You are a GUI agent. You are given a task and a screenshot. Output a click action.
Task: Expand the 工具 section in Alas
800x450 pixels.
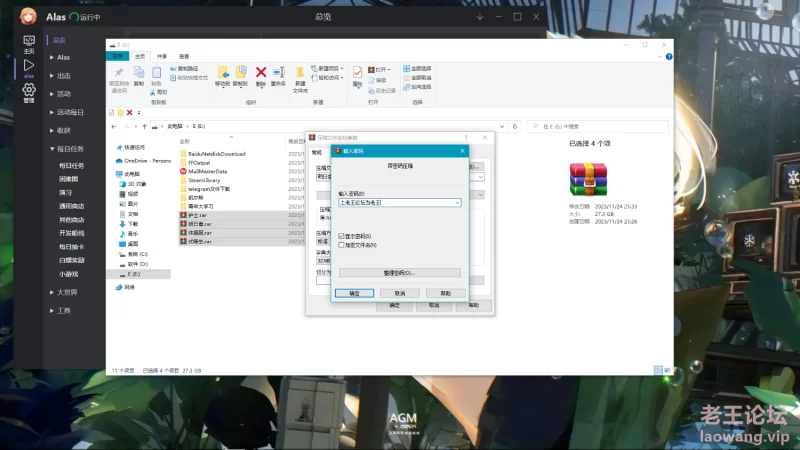click(60, 311)
